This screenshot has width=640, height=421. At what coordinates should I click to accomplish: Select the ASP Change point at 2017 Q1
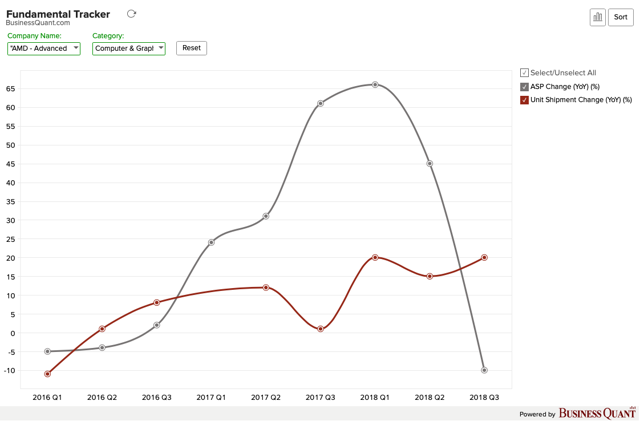pyautogui.click(x=211, y=243)
